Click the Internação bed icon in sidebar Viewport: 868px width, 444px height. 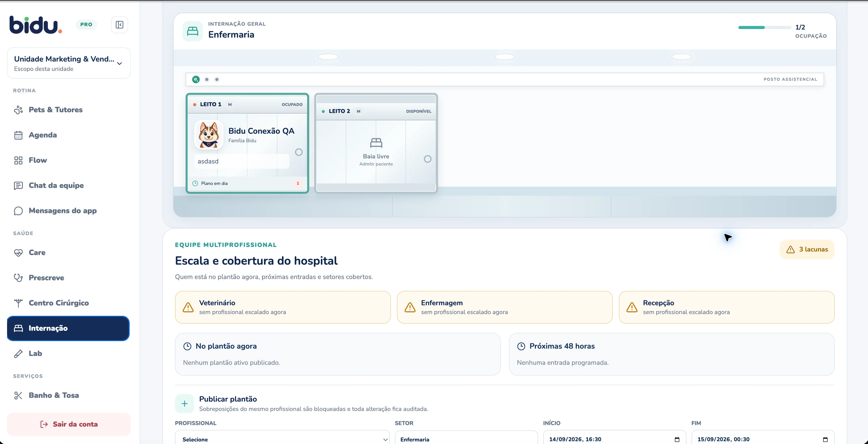[x=18, y=328]
